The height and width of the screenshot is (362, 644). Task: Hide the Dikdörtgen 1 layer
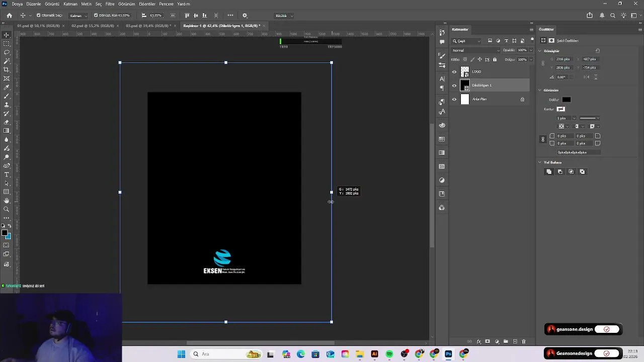tap(454, 85)
